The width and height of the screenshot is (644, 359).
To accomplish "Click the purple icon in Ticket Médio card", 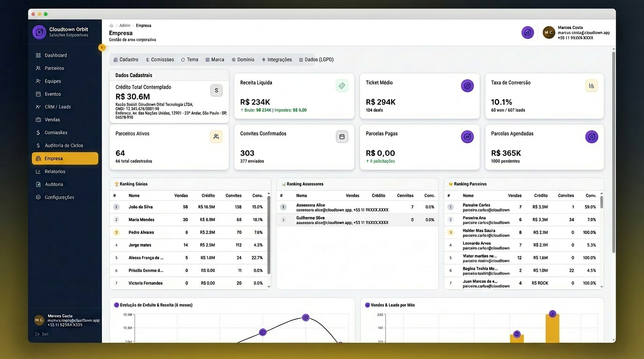I will [x=468, y=86].
